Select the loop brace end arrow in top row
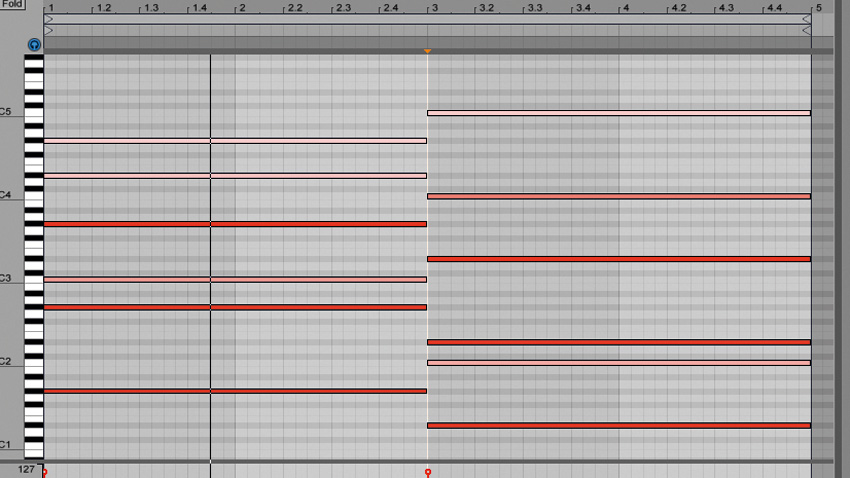 click(x=807, y=19)
